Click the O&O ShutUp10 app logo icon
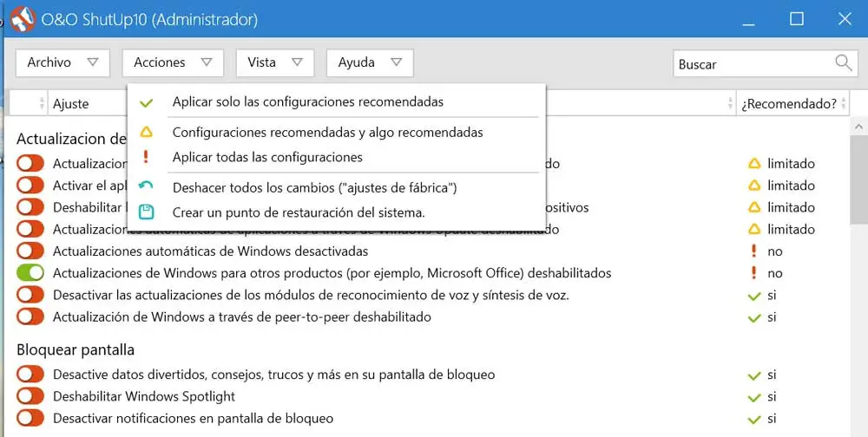This screenshot has height=437, width=868. tap(23, 19)
